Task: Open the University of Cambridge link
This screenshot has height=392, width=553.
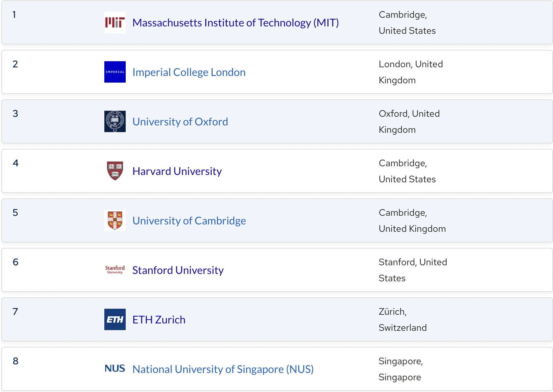Action: coord(189,221)
